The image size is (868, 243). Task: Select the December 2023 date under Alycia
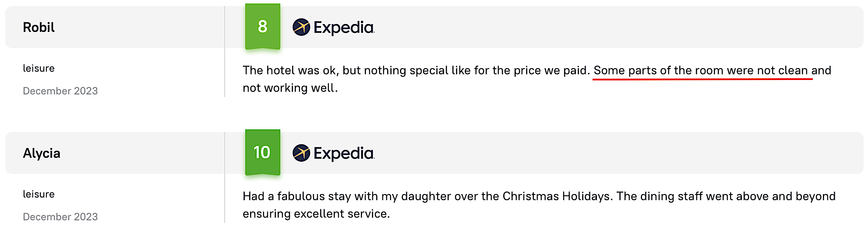[60, 217]
